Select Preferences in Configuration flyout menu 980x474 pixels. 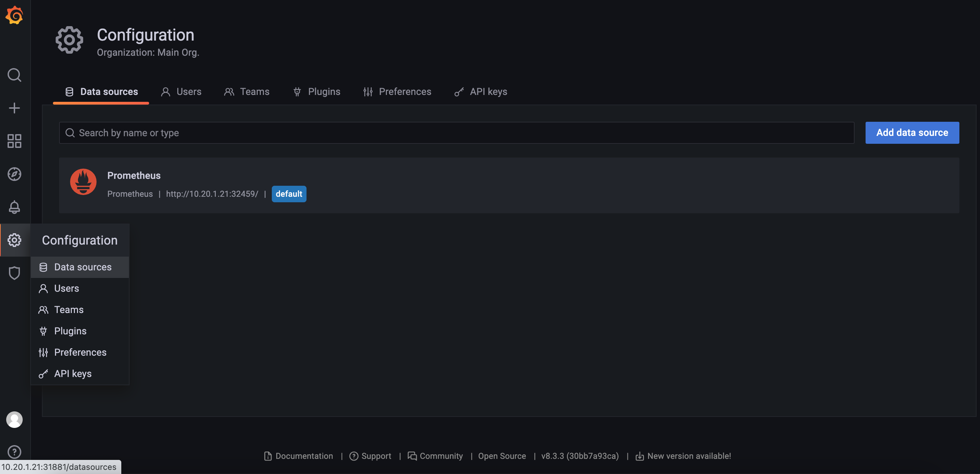click(x=80, y=352)
